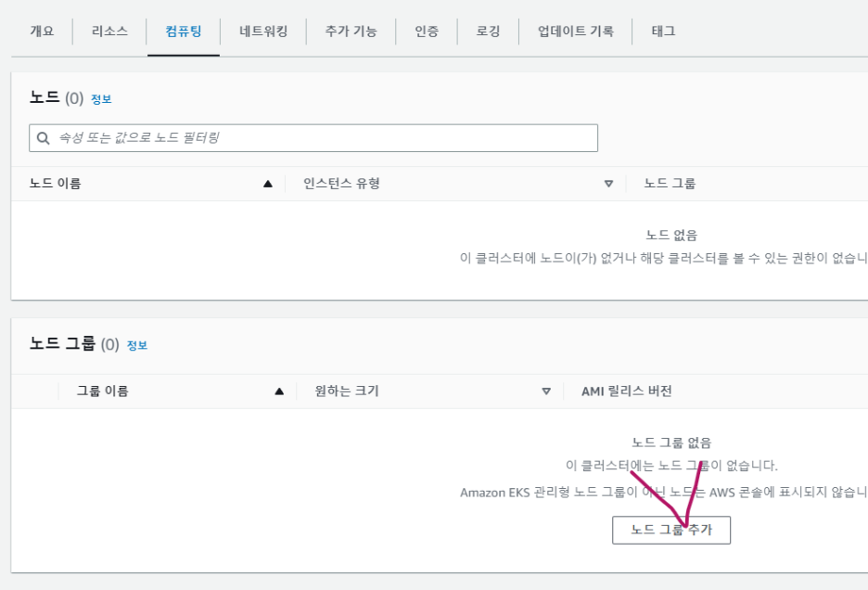Sort by 인스턴스 유형 descending arrow
This screenshot has height=590, width=868.
click(x=608, y=184)
